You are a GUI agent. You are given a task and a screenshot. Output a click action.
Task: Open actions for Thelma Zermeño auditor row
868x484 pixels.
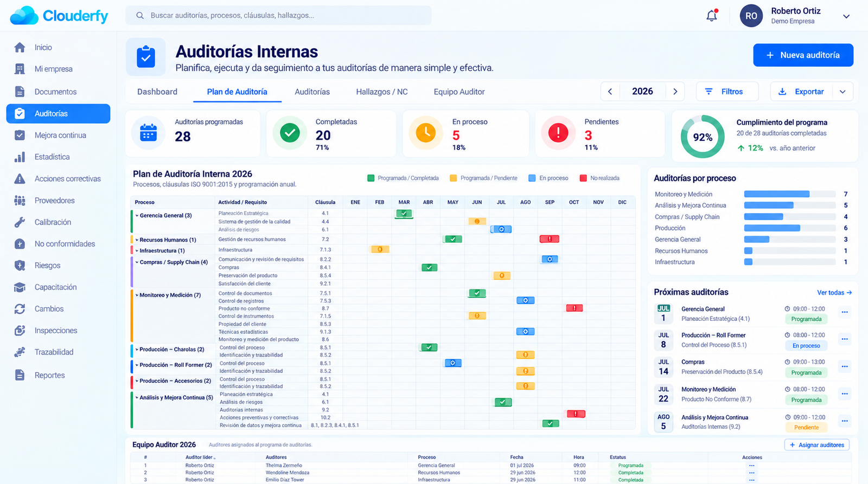point(752,466)
